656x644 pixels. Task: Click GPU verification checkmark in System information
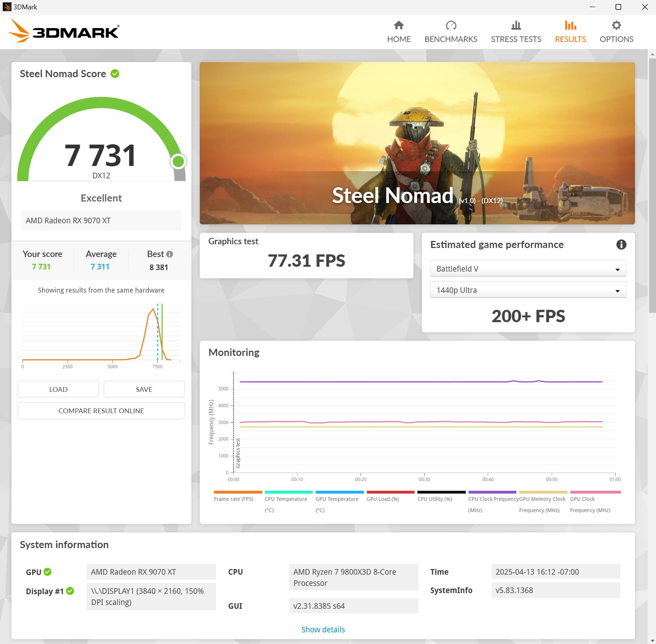(x=47, y=572)
